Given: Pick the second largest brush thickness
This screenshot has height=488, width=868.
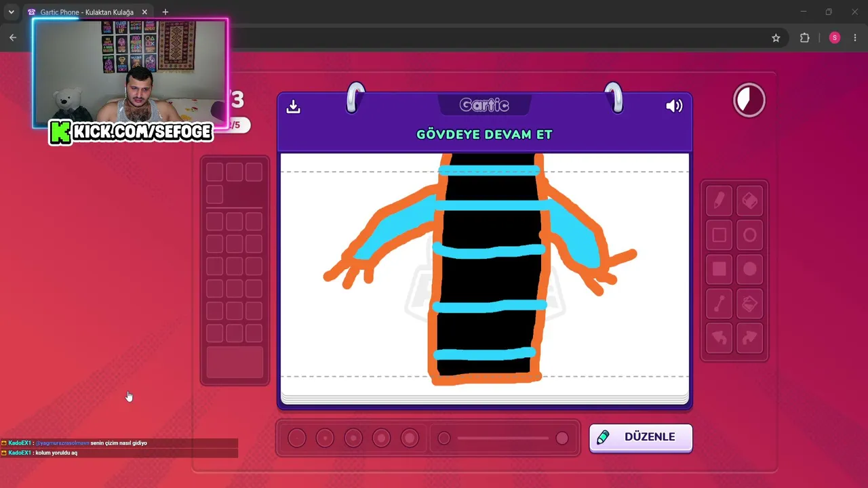Looking at the screenshot, I should tap(381, 438).
